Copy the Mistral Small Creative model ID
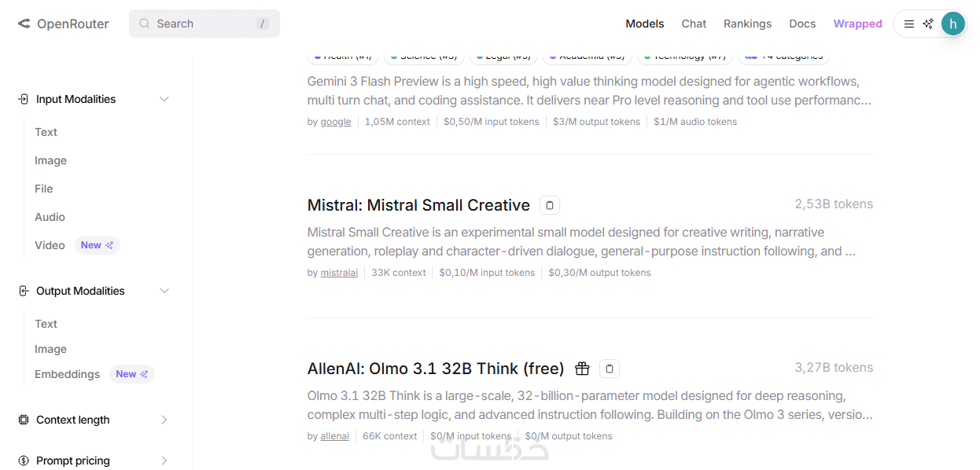980x470 pixels. pyautogui.click(x=550, y=205)
